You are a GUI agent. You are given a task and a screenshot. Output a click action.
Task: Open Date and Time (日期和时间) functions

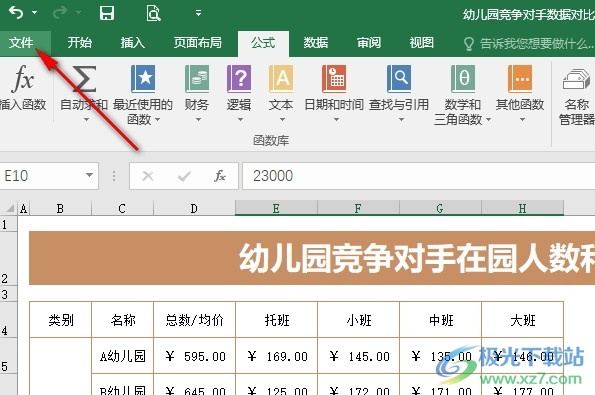click(x=334, y=79)
